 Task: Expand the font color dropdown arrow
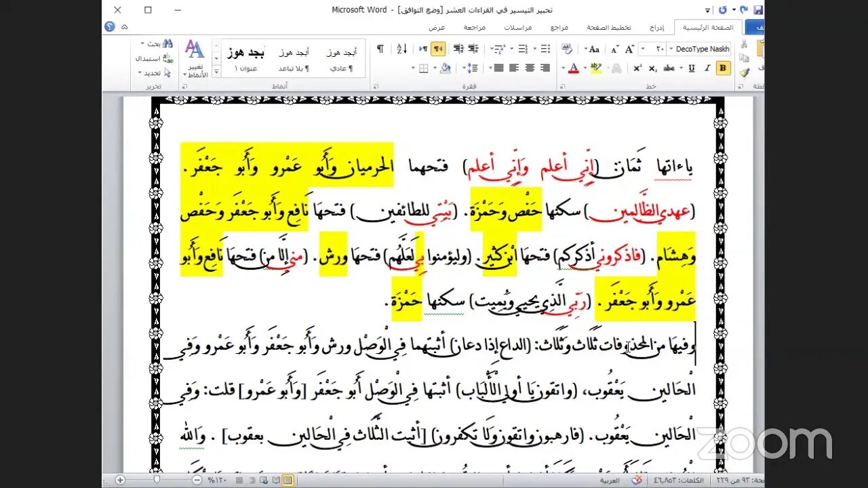(x=563, y=68)
